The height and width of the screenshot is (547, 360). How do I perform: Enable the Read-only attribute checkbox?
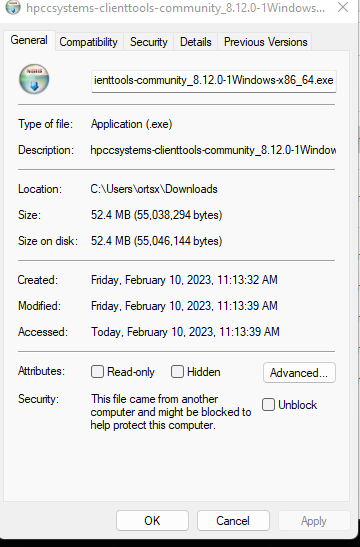pos(97,372)
